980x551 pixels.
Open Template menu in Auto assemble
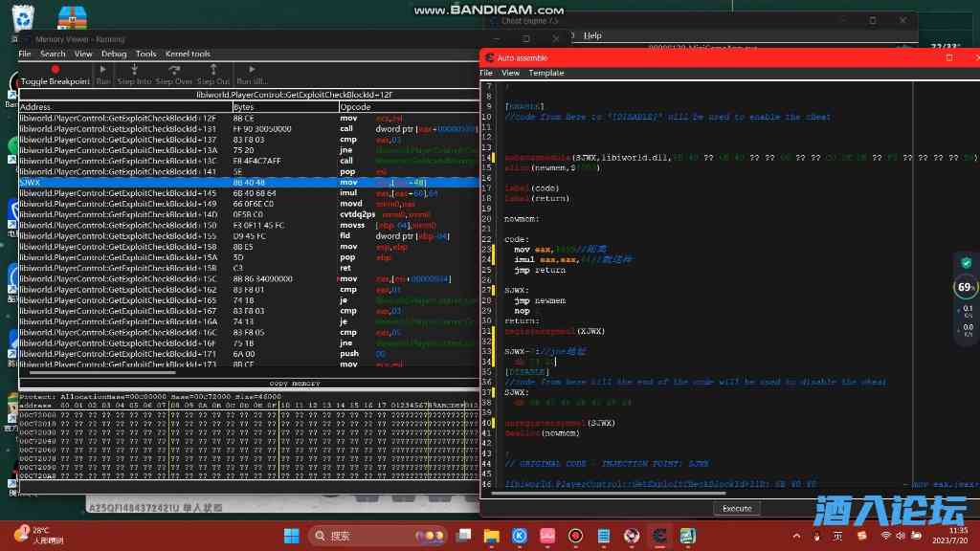[x=546, y=73]
